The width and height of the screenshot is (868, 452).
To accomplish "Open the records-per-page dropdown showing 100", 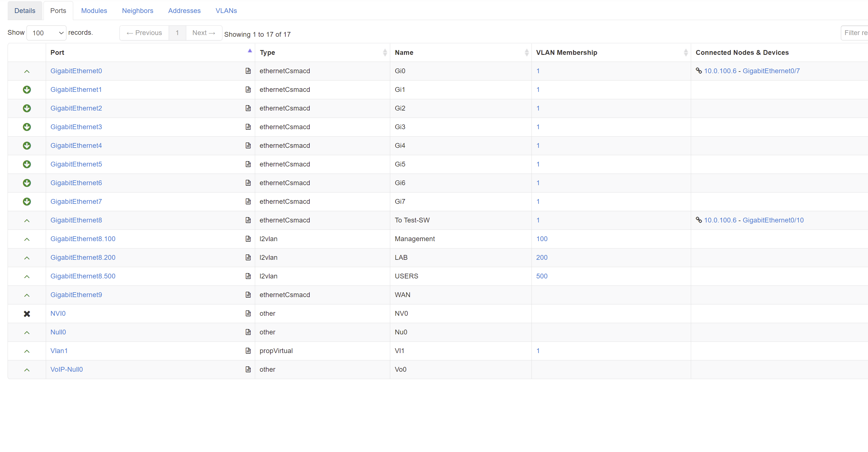I will point(46,33).
